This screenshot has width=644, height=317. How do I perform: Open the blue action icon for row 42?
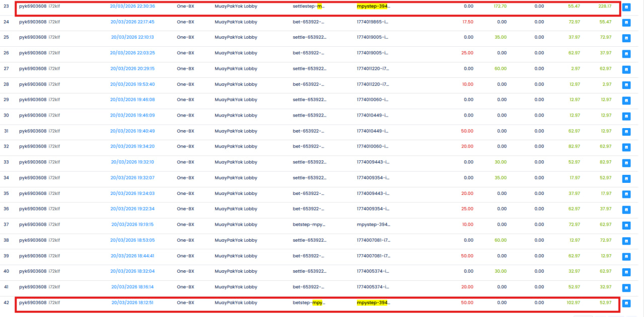click(x=626, y=303)
